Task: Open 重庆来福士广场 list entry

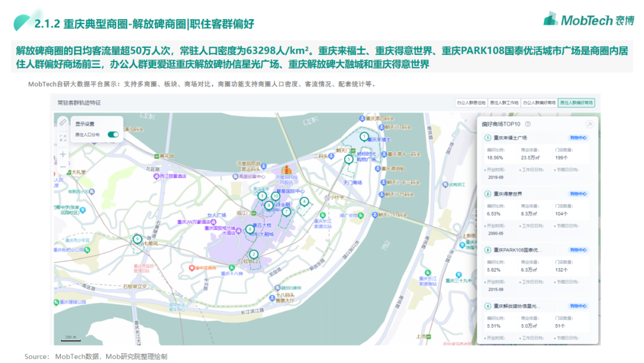Action: 510,138
